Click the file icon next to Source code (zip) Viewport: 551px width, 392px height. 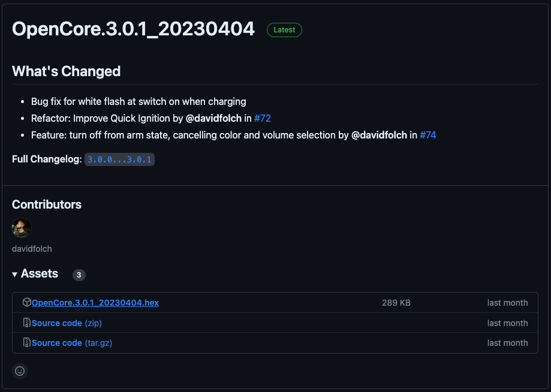tap(26, 323)
